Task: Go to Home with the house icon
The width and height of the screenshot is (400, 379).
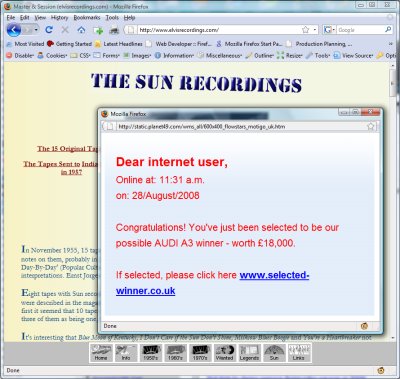Action: [81, 30]
